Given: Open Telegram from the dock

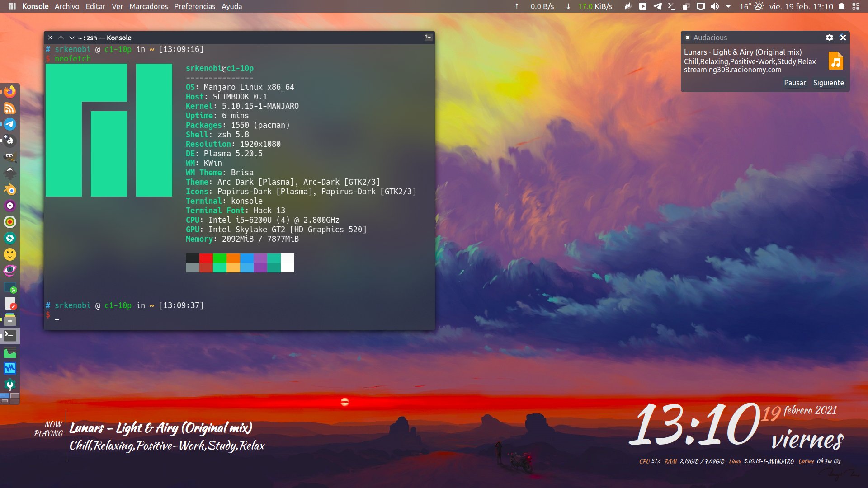Looking at the screenshot, I should [10, 124].
